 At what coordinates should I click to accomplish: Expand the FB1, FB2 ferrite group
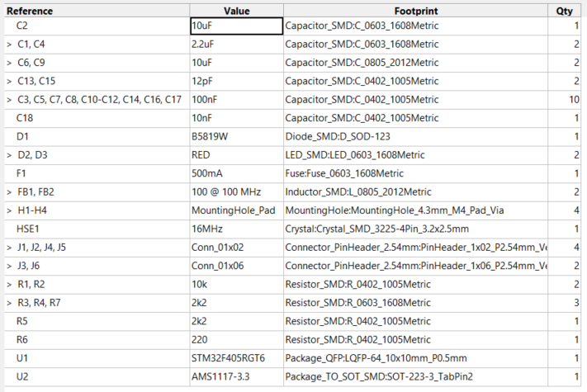(x=8, y=192)
